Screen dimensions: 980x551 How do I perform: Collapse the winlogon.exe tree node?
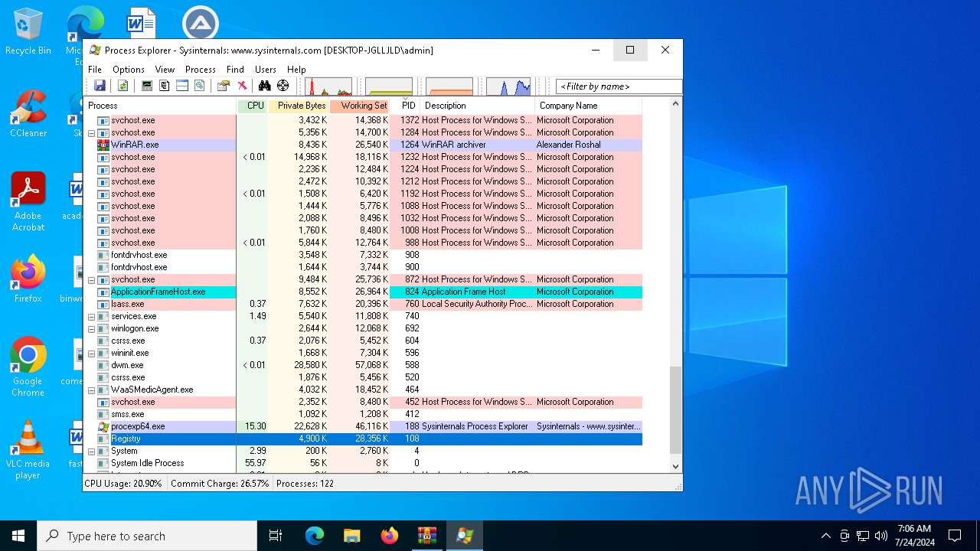pyautogui.click(x=91, y=328)
